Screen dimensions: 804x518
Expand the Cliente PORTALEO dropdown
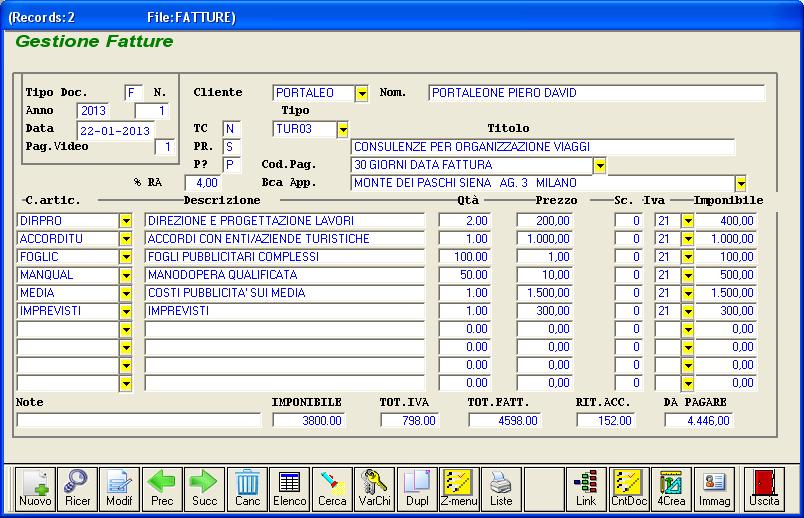coord(362,93)
